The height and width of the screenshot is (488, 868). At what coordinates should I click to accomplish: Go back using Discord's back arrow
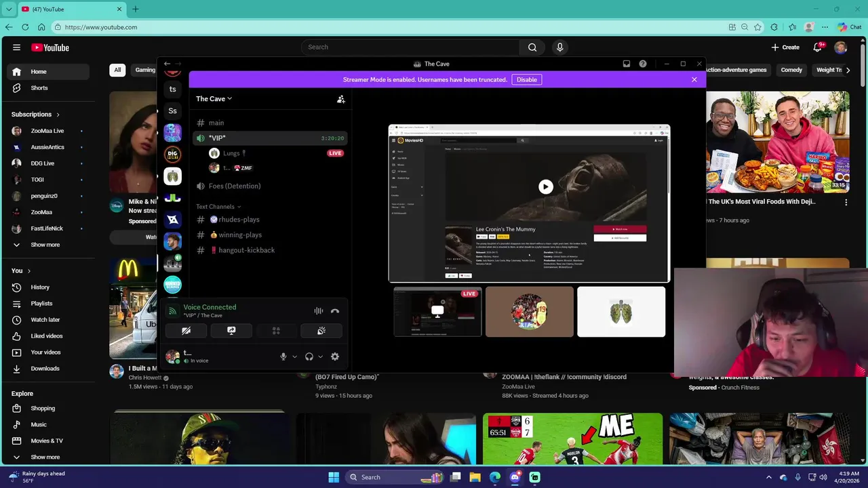(x=167, y=64)
